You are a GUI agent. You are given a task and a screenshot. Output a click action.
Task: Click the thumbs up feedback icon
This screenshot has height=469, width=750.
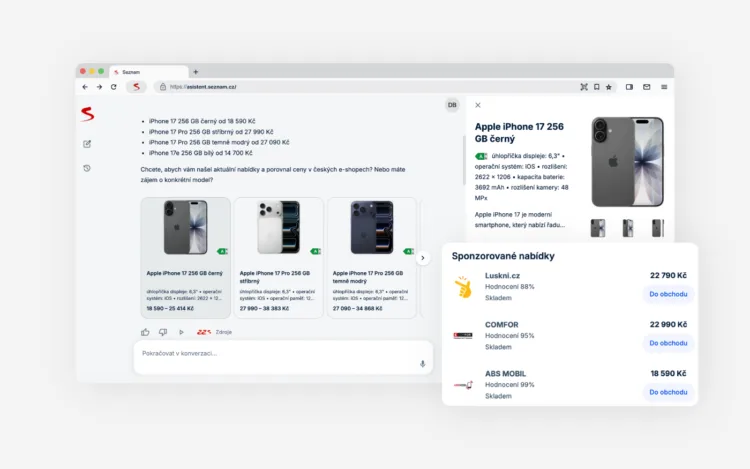(x=145, y=332)
